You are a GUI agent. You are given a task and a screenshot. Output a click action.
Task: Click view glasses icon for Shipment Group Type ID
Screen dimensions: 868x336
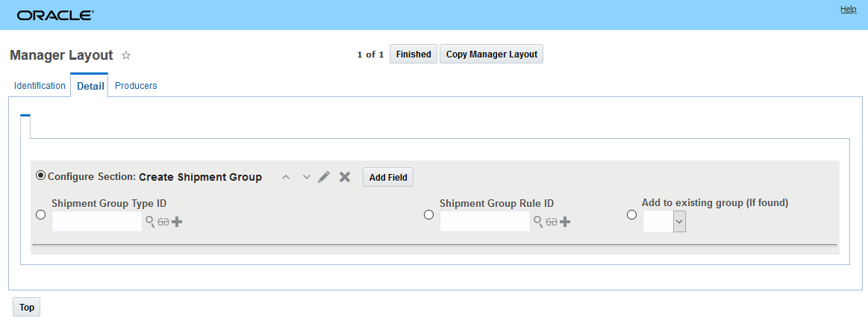click(163, 222)
